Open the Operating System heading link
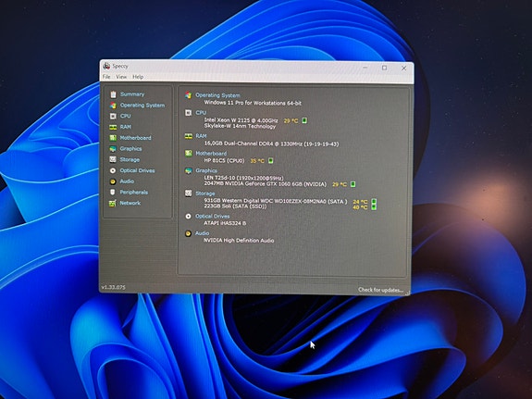The image size is (532, 399). (217, 95)
